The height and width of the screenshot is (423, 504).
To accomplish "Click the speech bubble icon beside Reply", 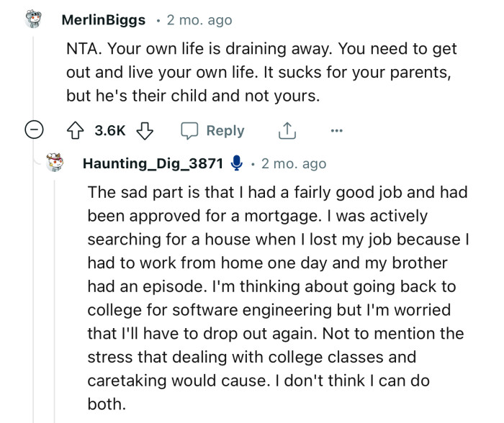I will (190, 130).
